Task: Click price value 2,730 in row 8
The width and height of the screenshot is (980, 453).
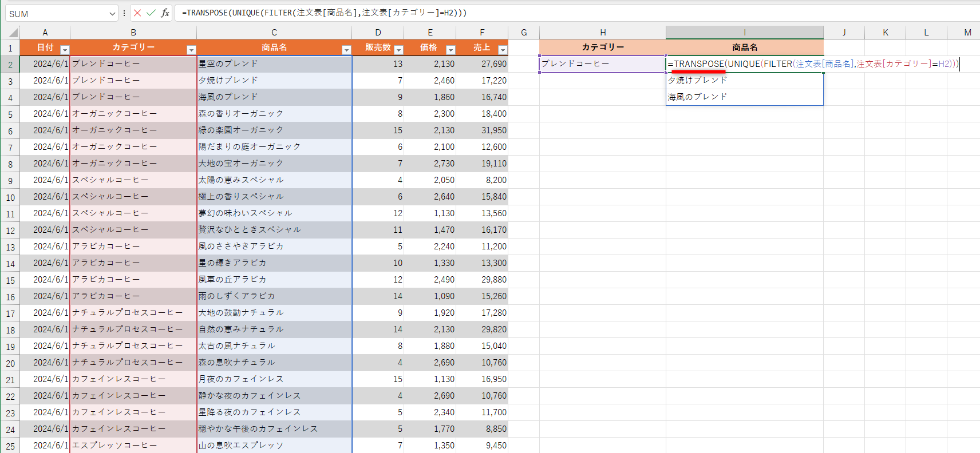Action: coord(430,164)
